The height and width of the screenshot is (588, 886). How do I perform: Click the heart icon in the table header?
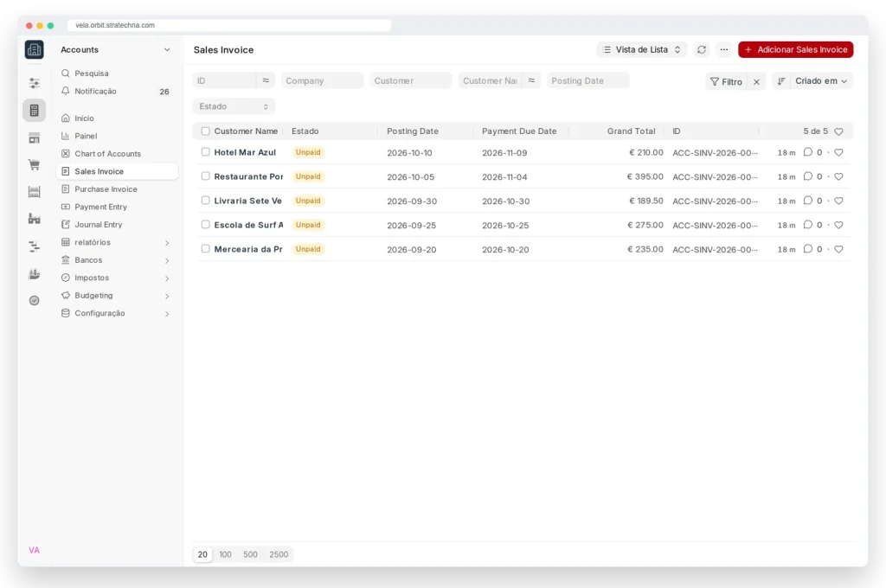(838, 131)
